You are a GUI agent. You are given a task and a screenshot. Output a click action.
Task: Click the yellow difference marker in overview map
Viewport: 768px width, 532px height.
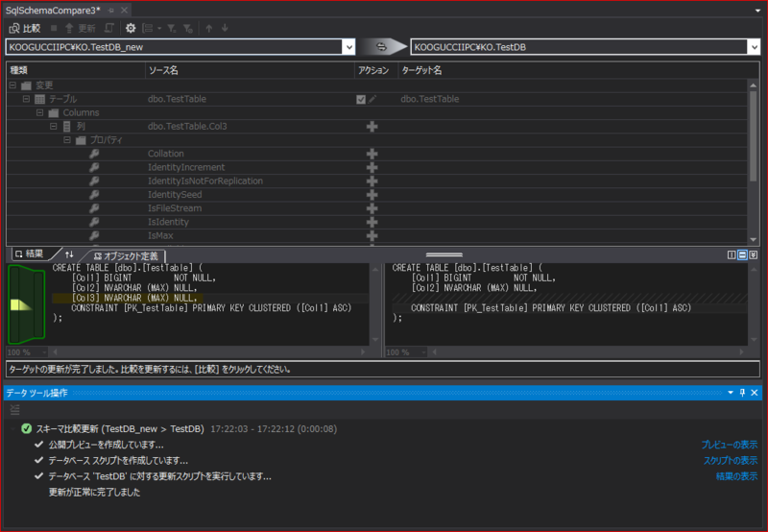point(20,304)
